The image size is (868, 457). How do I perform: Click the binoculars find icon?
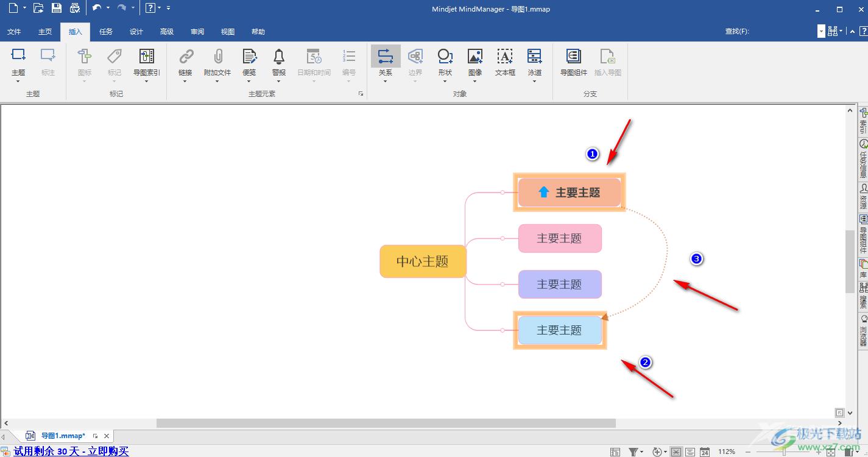pyautogui.click(x=833, y=31)
